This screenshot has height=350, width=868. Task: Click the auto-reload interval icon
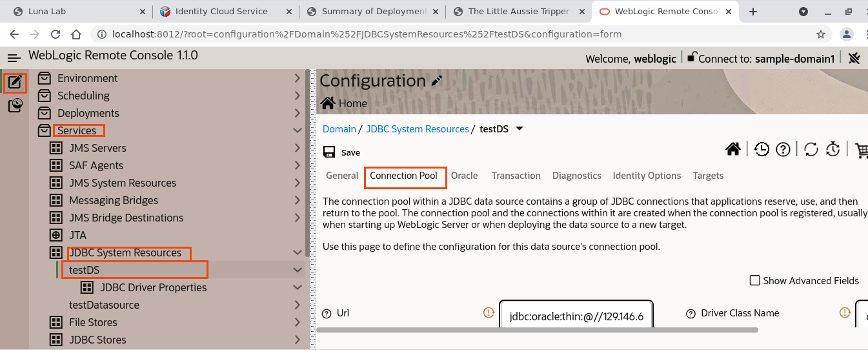point(833,149)
